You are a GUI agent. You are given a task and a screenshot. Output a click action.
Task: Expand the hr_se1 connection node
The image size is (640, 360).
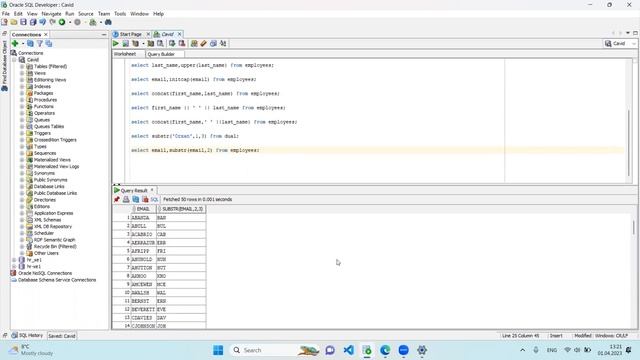point(14,260)
